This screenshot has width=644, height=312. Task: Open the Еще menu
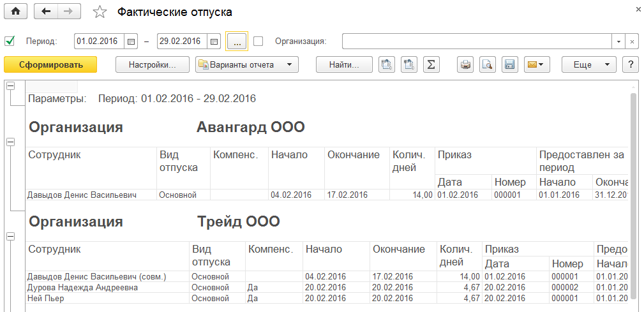click(x=588, y=64)
